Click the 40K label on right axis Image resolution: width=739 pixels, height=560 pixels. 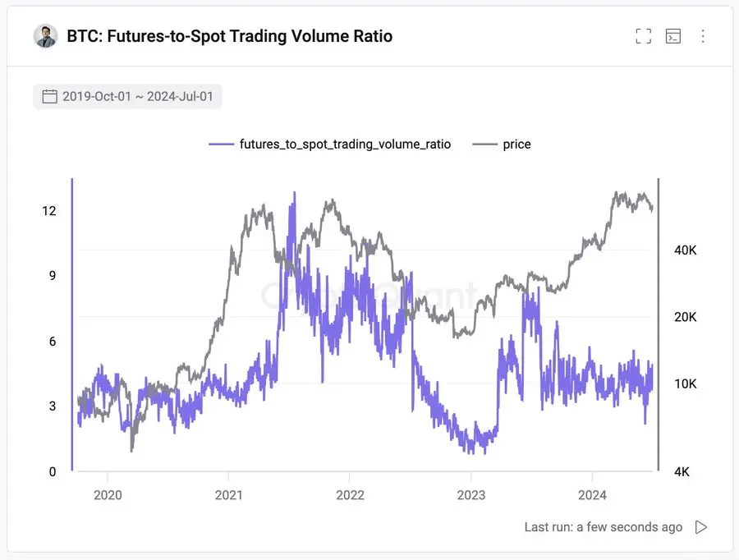pos(685,250)
